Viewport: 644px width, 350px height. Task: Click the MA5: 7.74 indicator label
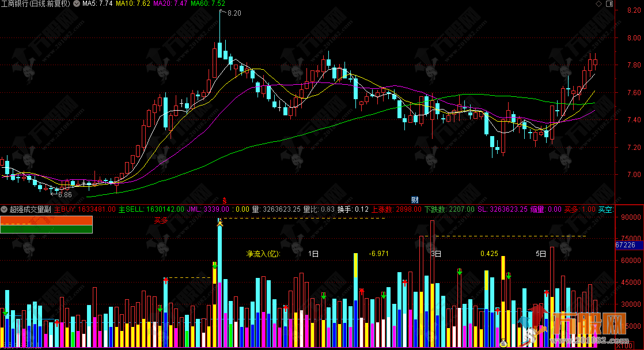point(97,3)
